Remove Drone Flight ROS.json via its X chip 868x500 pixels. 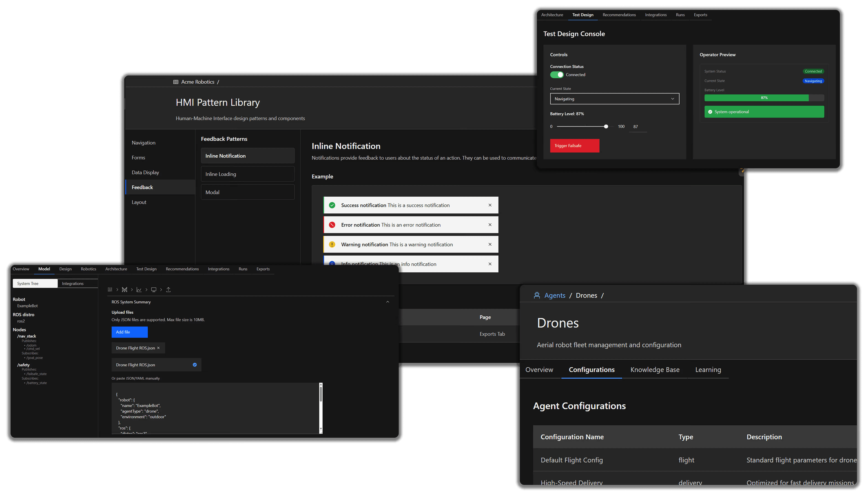click(158, 348)
